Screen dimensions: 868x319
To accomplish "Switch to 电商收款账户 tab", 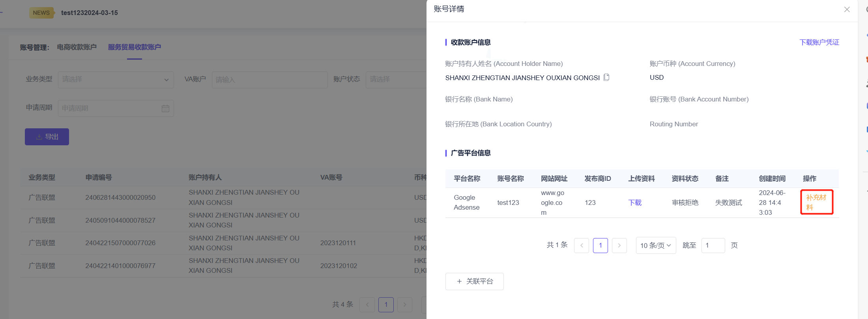I will 77,47.
